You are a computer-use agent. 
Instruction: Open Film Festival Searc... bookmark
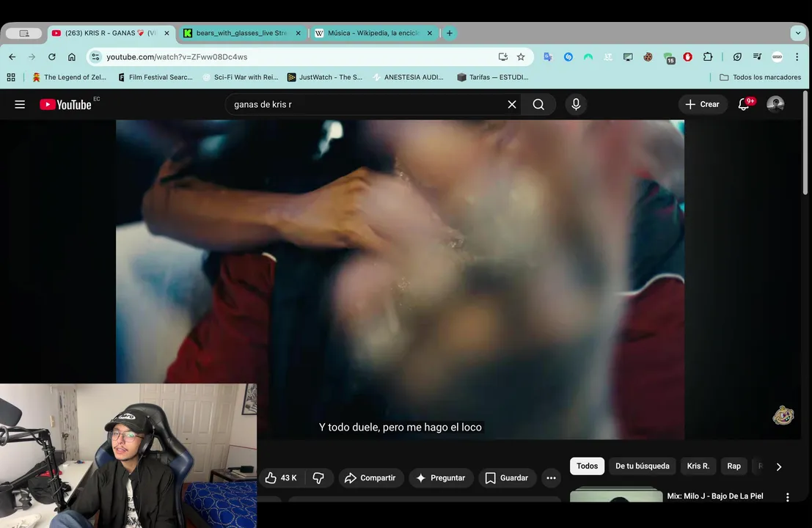pos(156,77)
